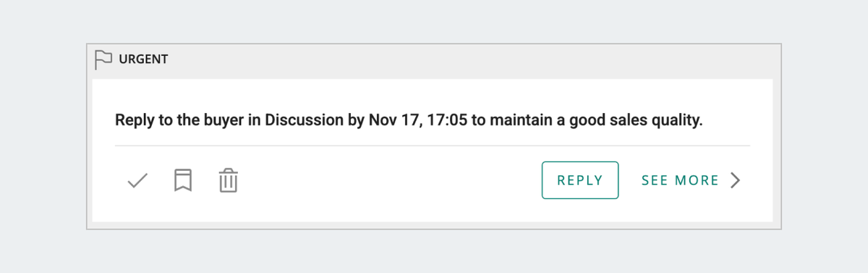The width and height of the screenshot is (868, 273).
Task: Click the chevron arrow next to SEE MORE
Action: coord(735,180)
